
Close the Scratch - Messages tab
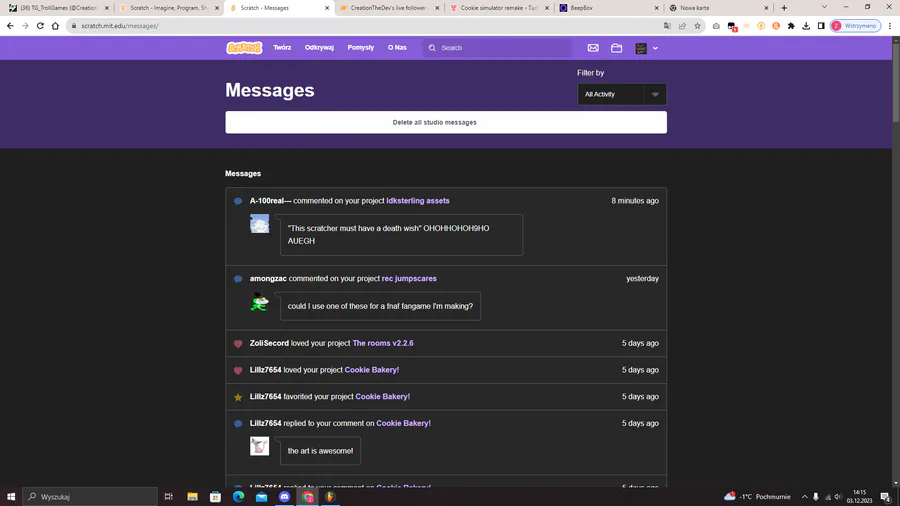(x=327, y=8)
